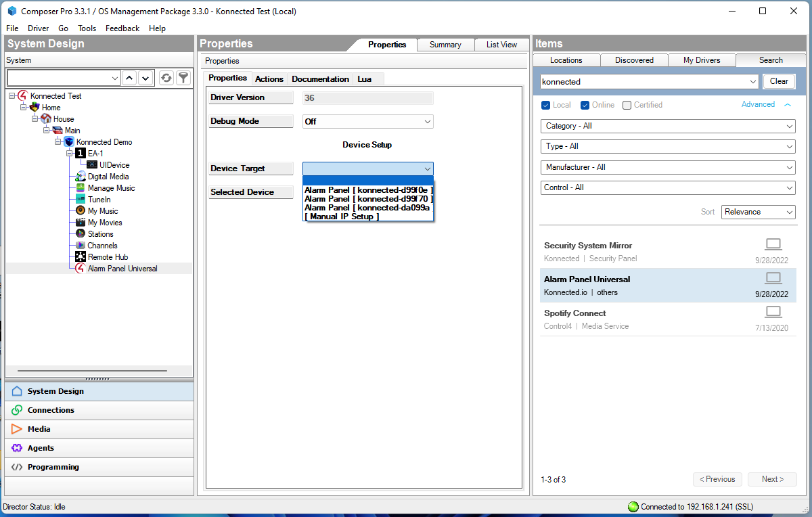Click the filter icon in the System toolbar
This screenshot has width=812, height=517.
(x=183, y=78)
